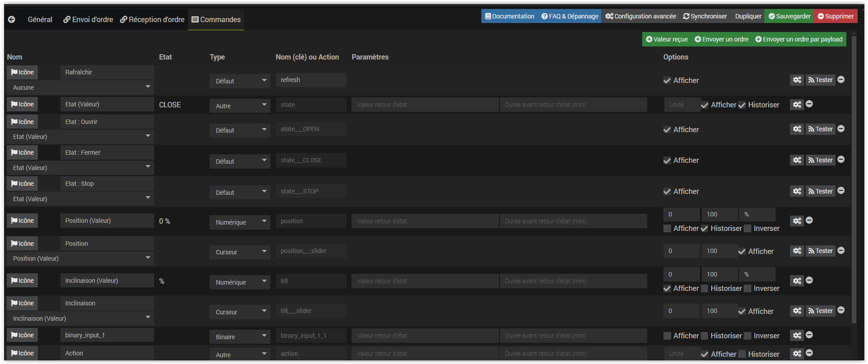The width and height of the screenshot is (868, 364).
Task: Toggle Historiser for Etat (Valeur)
Action: [x=742, y=105]
